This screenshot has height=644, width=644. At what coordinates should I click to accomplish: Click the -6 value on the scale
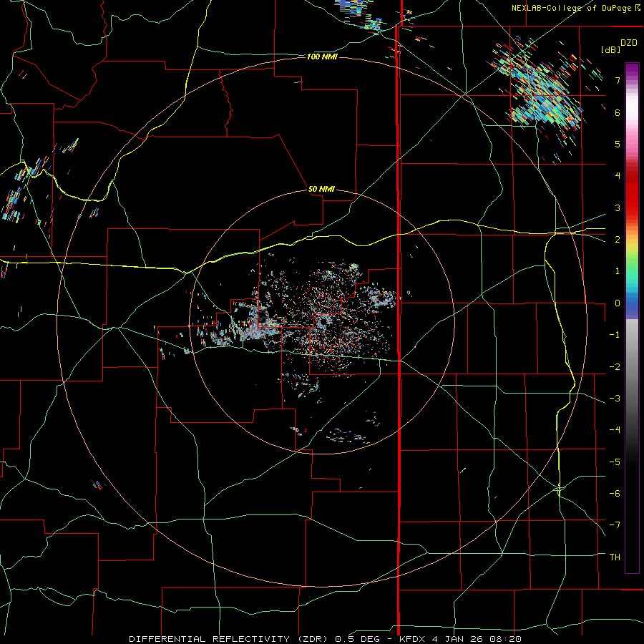(x=615, y=494)
